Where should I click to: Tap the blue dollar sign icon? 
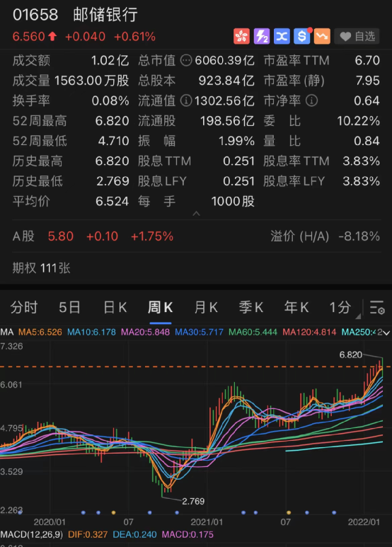[x=302, y=36]
